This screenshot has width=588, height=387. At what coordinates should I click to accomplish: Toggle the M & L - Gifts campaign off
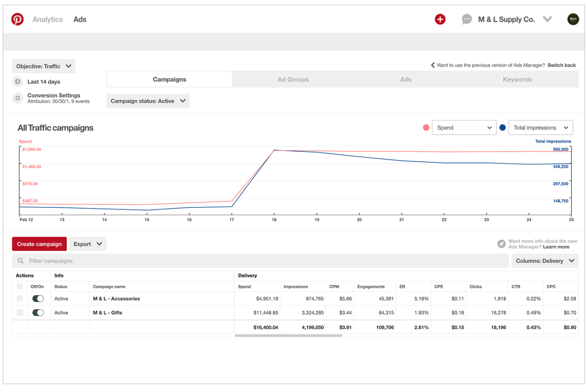pyautogui.click(x=38, y=312)
